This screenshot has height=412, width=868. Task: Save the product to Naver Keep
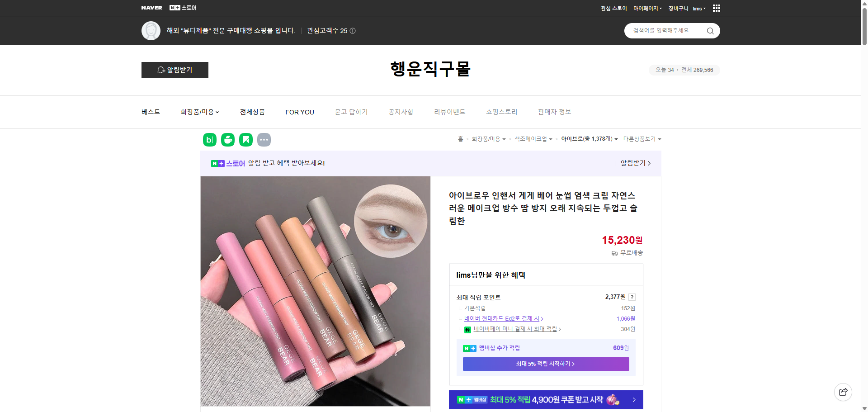pos(246,140)
